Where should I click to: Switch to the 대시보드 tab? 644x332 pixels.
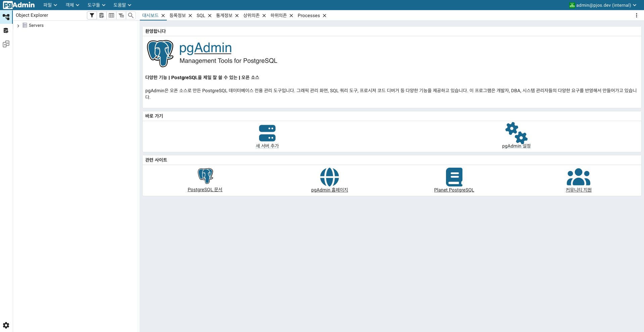[150, 15]
